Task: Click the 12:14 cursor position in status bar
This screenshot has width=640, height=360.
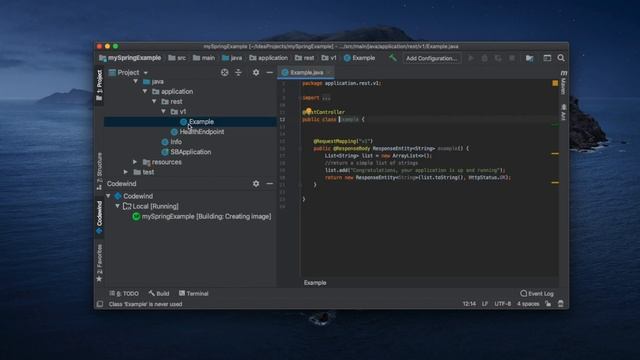Action: pyautogui.click(x=469, y=304)
